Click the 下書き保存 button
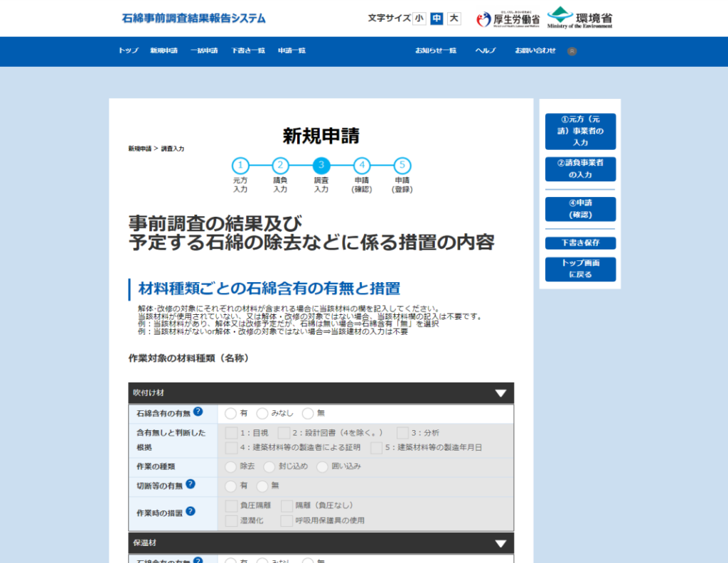Screen dimensions: 728x563 point(580,243)
